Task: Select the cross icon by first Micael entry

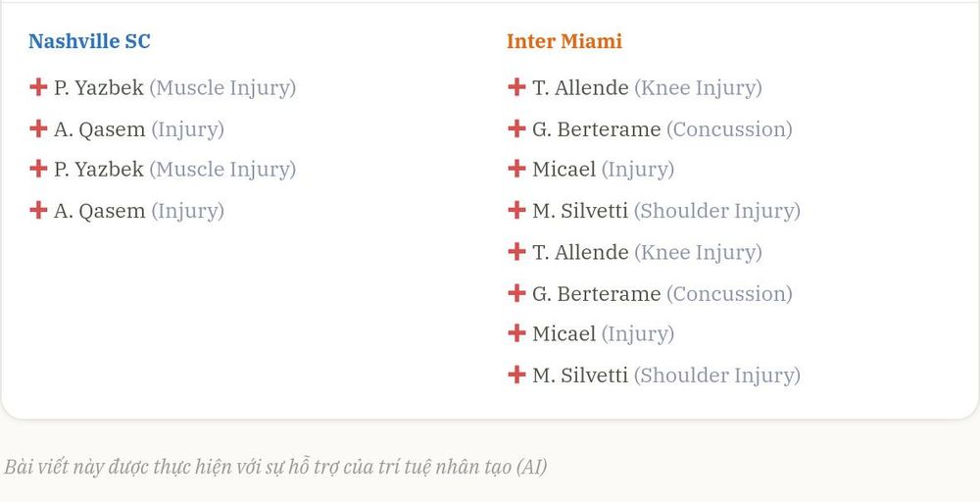Action: (516, 169)
